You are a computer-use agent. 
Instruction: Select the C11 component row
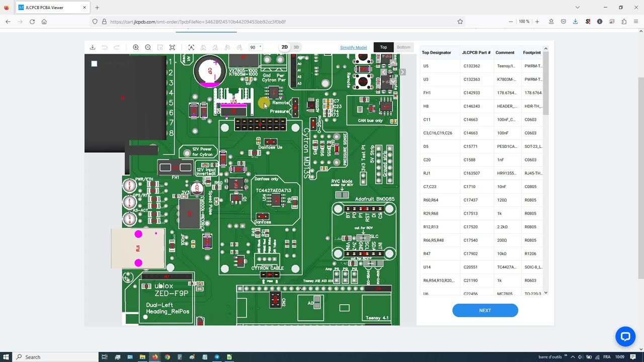(x=482, y=120)
